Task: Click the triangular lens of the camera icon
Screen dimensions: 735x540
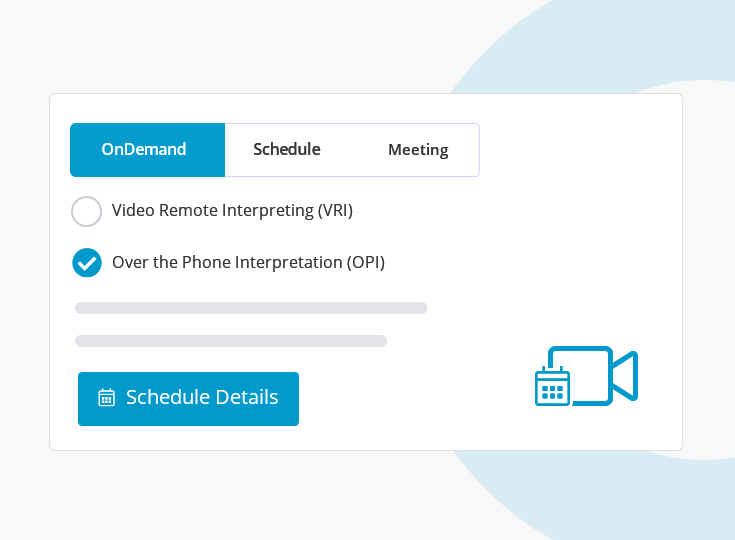Action: (x=626, y=376)
